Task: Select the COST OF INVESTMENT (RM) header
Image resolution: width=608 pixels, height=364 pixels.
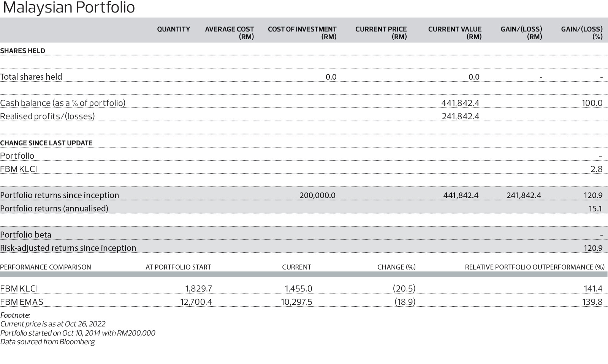Action: [x=302, y=33]
